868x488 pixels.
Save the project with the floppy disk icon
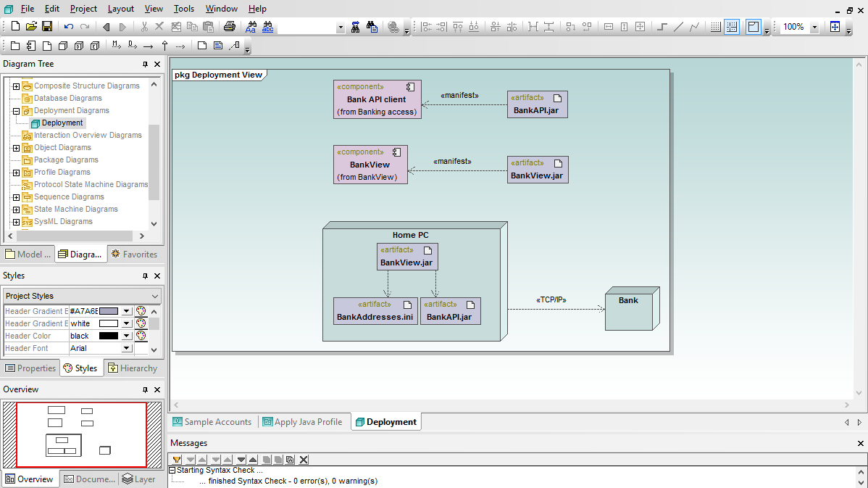(47, 27)
